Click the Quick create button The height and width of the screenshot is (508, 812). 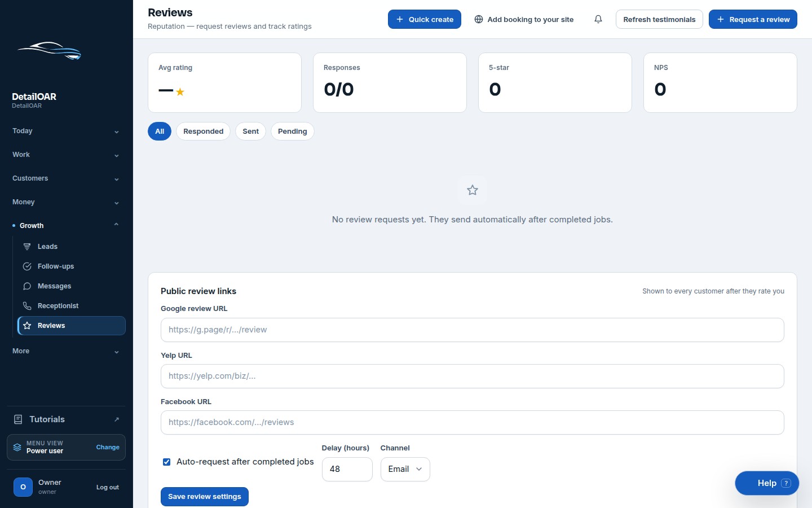click(x=425, y=19)
